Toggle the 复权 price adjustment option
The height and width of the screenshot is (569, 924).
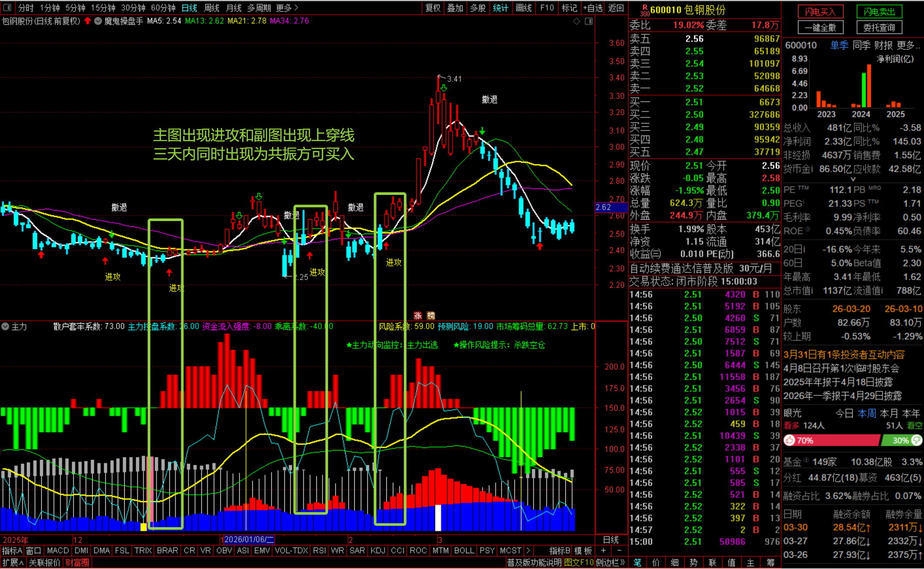[x=432, y=8]
